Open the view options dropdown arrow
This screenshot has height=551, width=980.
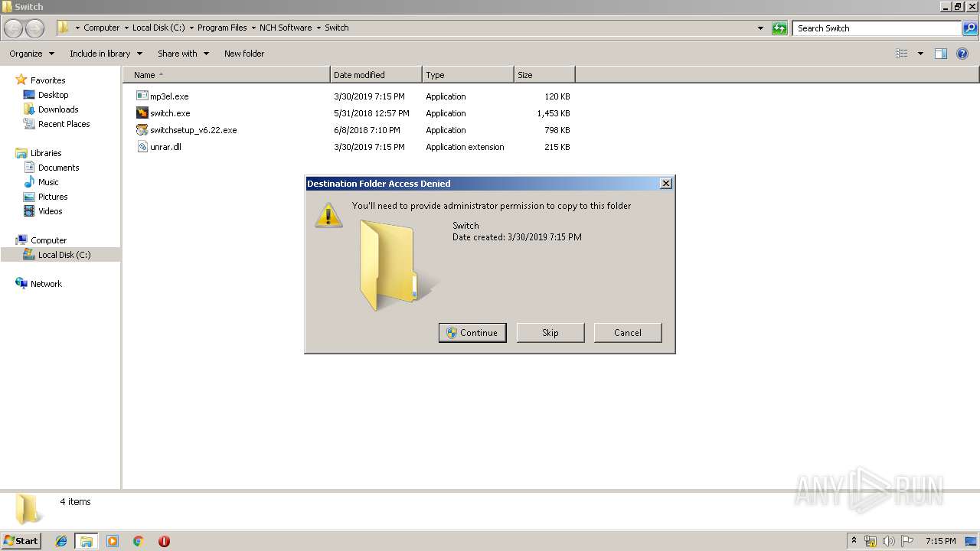coord(920,54)
